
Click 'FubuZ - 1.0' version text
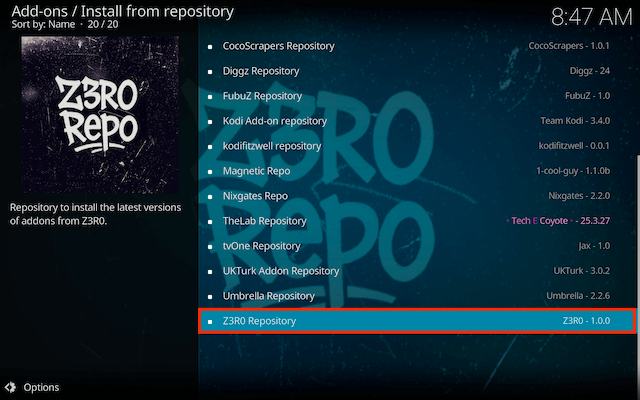[x=587, y=96]
